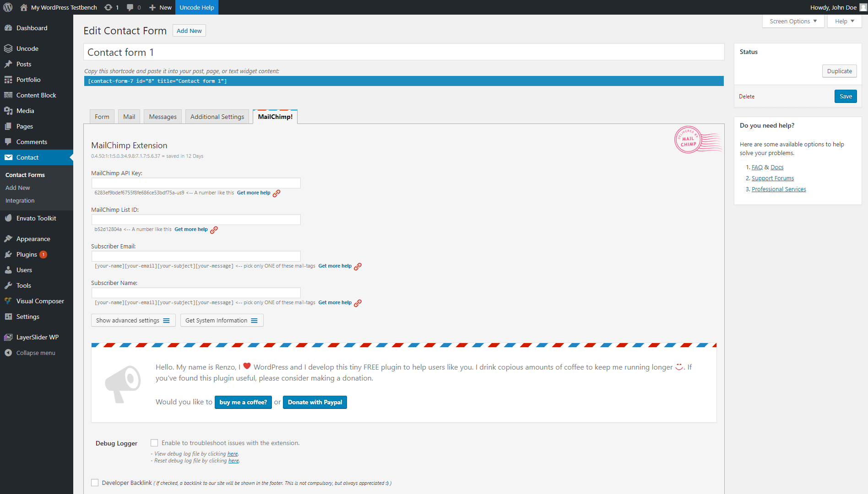Click the Collapse menu arrow icon
The width and height of the screenshot is (868, 494).
[x=8, y=353]
